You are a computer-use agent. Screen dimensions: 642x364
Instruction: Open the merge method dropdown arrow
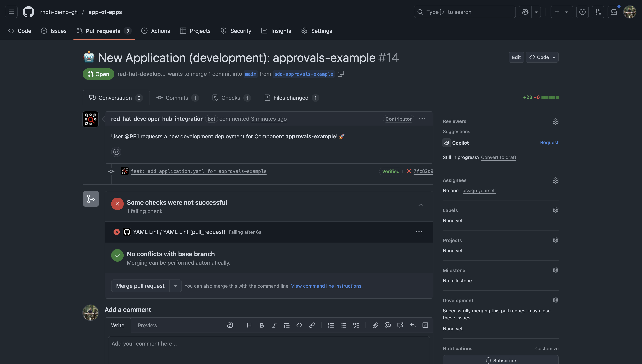click(175, 286)
